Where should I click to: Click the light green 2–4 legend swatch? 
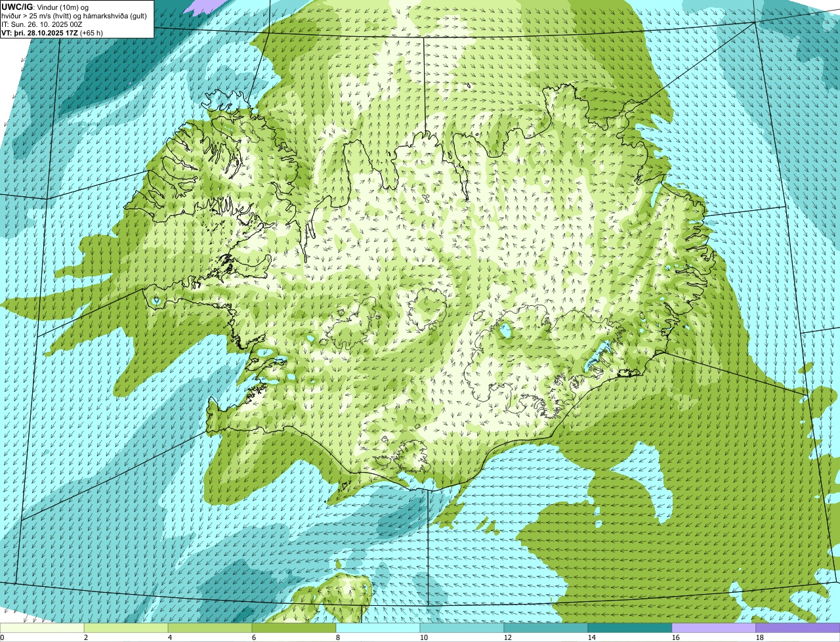click(126, 628)
